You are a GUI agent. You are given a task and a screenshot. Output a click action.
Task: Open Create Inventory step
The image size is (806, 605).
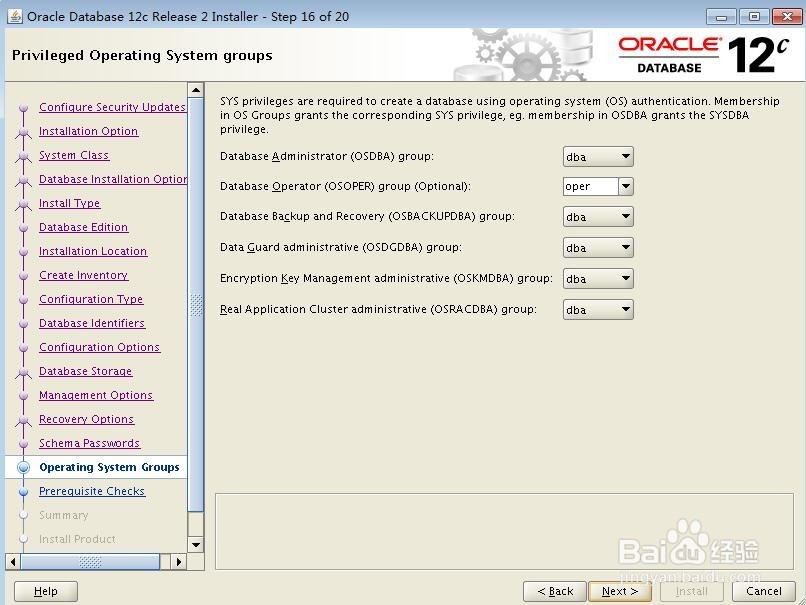point(84,275)
